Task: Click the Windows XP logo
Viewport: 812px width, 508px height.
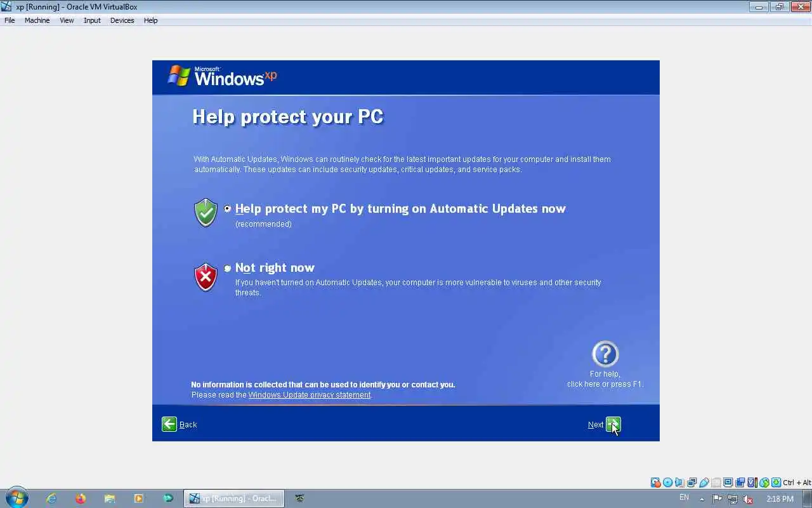Action: click(223, 76)
